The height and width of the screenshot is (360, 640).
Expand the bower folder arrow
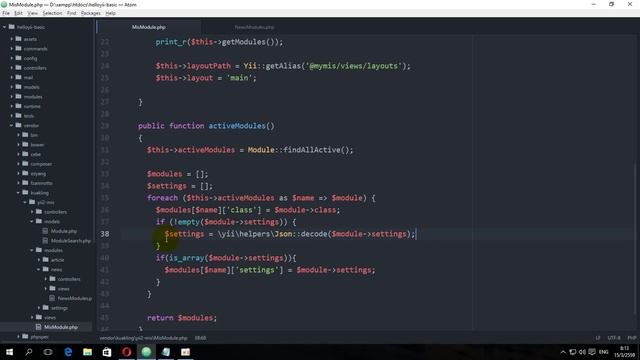[18, 144]
